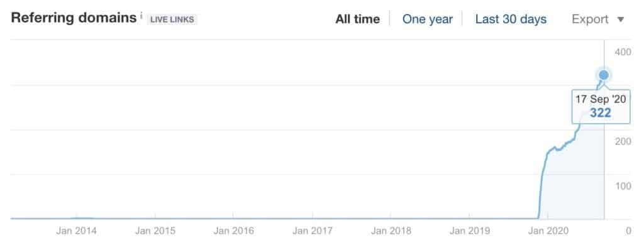Click the highlighted 17 Sep '20 data point
The width and height of the screenshot is (644, 243).
(603, 75)
